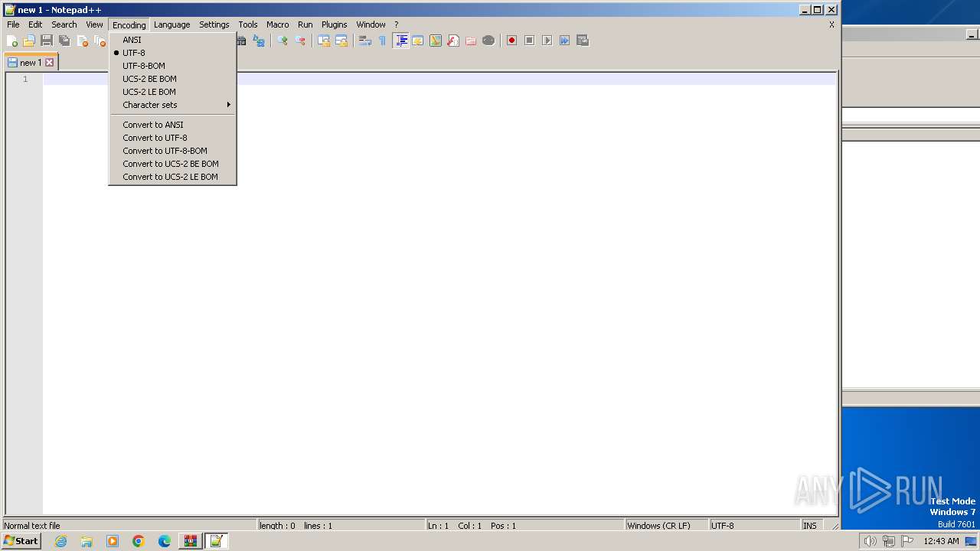Open the View menu
This screenshot has height=551, width=980.
pos(94,24)
